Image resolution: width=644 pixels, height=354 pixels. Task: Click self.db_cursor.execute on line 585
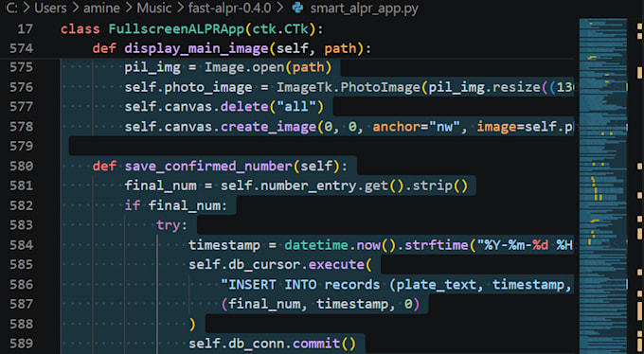[x=277, y=264]
